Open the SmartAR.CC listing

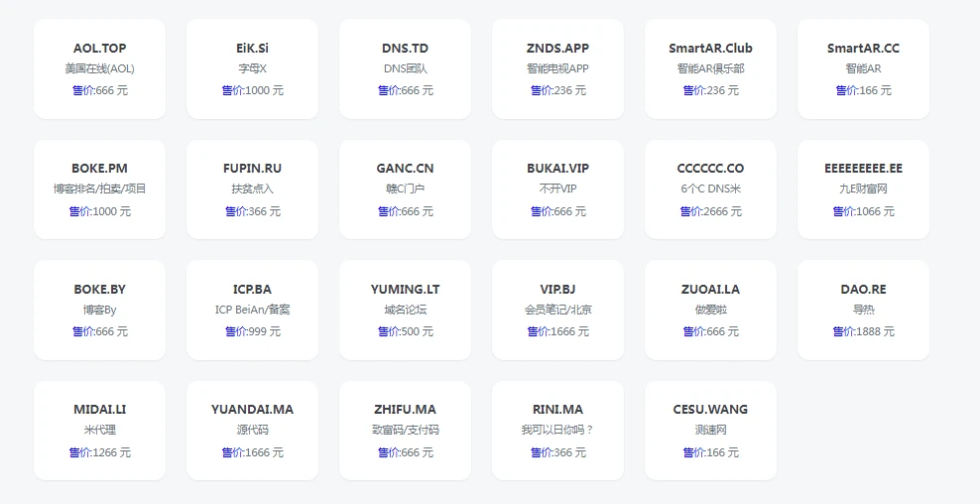[x=863, y=49]
